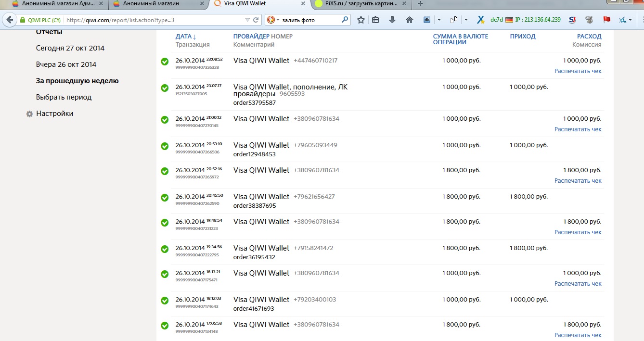Click green check for 20:45:50 transaction
Screen dimensions: 644x341
[x=165, y=197]
